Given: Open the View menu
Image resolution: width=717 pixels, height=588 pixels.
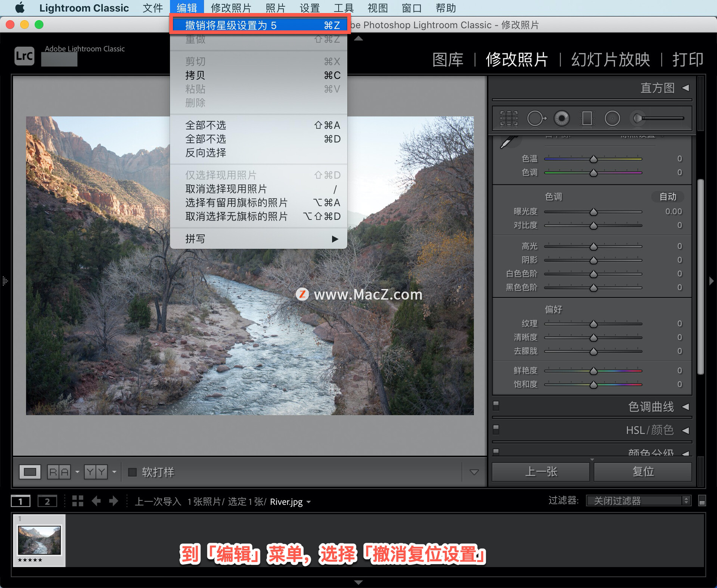Looking at the screenshot, I should click(x=378, y=8).
